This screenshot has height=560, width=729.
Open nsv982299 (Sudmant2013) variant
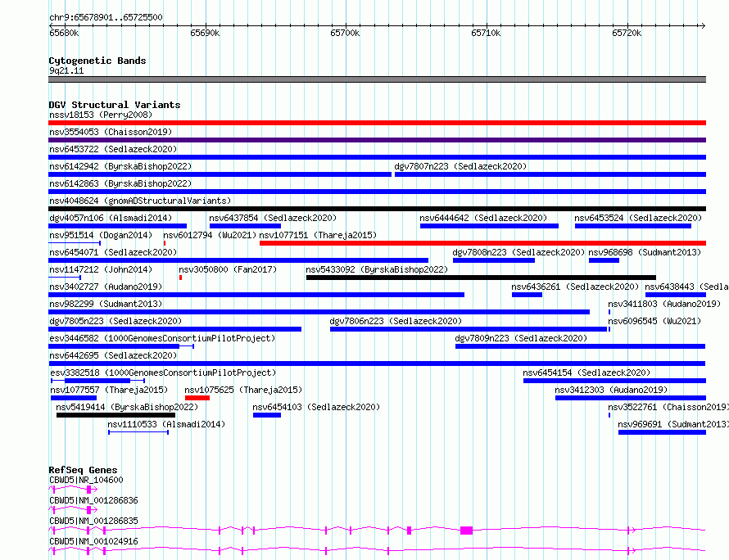[106, 304]
